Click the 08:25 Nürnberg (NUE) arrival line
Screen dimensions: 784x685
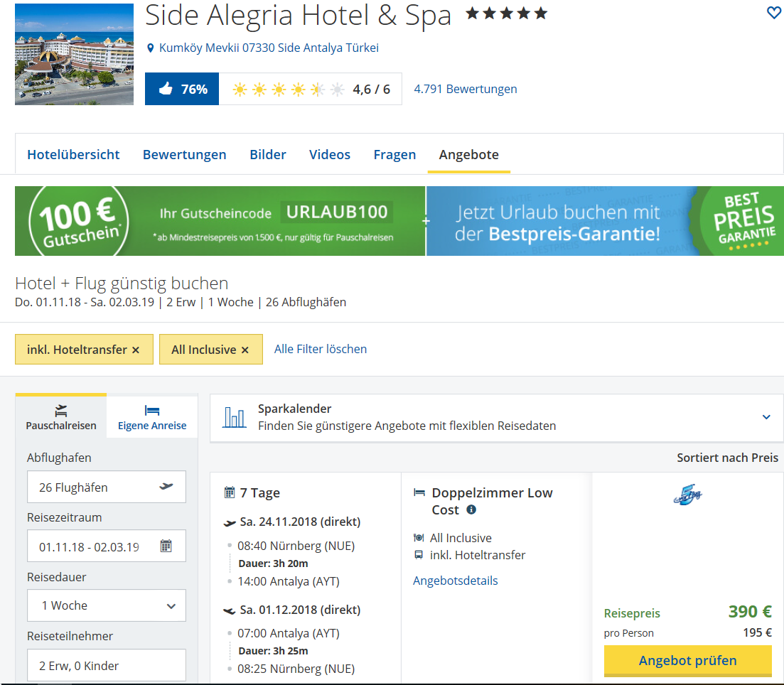(x=296, y=669)
